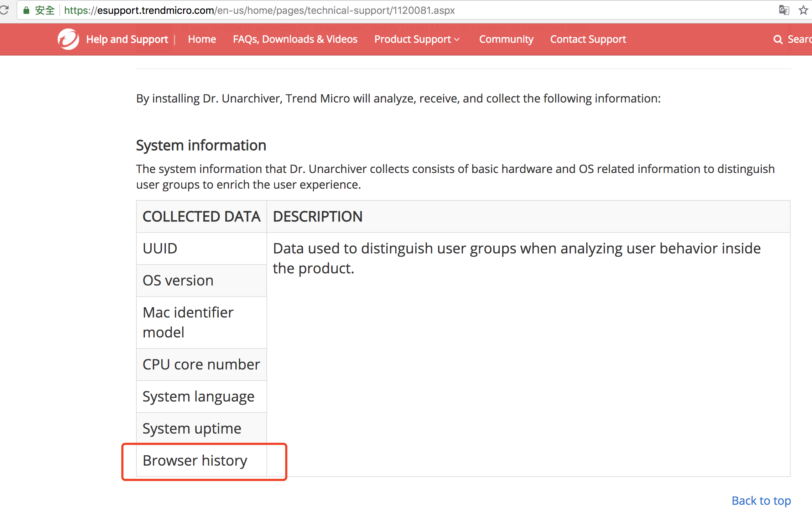Click the green secure lock icon

[26, 10]
